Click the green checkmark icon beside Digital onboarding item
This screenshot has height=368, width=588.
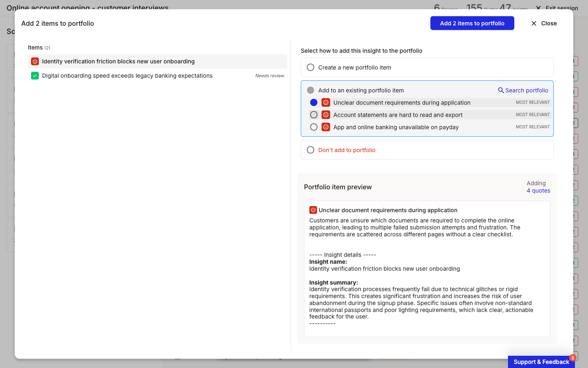click(35, 76)
